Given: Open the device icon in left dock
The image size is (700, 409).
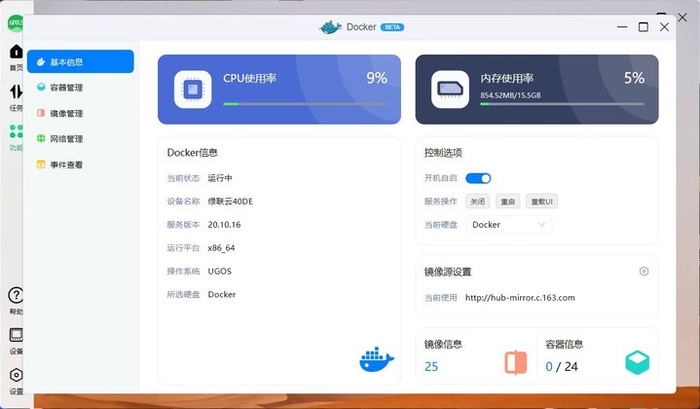Looking at the screenshot, I should click(x=16, y=335).
